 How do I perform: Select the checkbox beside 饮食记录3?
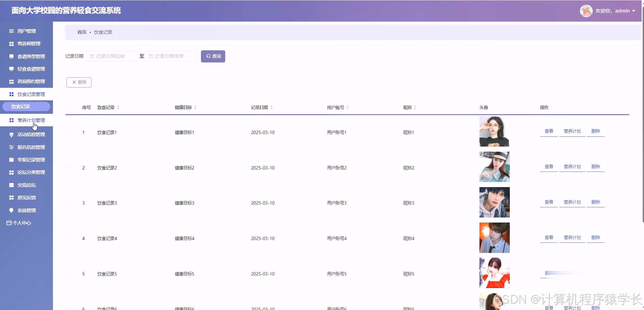pos(69,203)
